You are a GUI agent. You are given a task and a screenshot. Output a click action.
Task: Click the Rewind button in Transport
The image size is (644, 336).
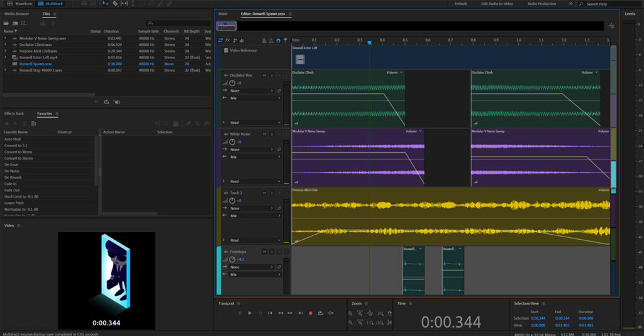[x=280, y=313]
